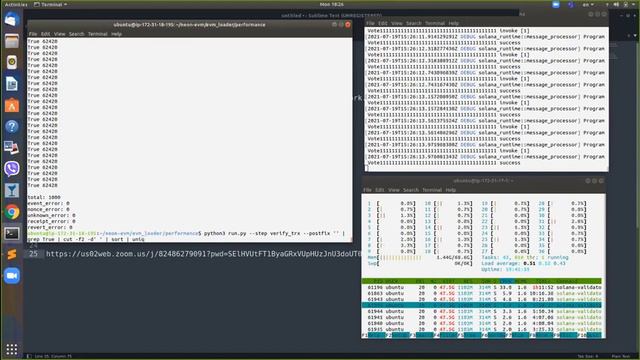Screen dimensions: 640x360
Task: Select htop process row PID 61196
Action: pos(482,287)
